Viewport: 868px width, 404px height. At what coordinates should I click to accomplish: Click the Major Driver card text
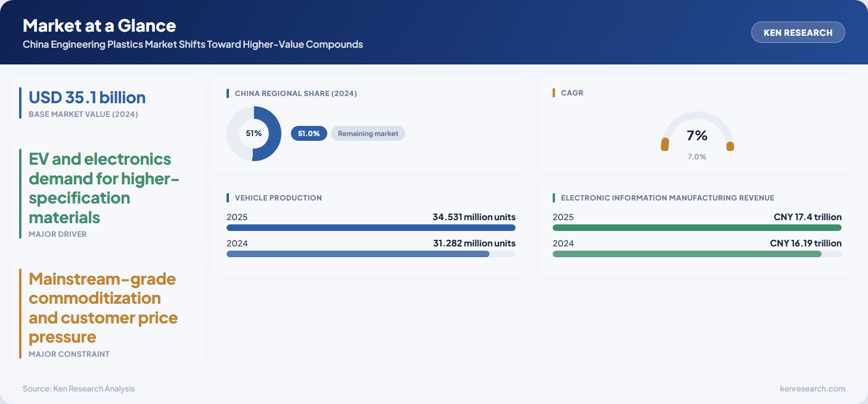(x=104, y=187)
